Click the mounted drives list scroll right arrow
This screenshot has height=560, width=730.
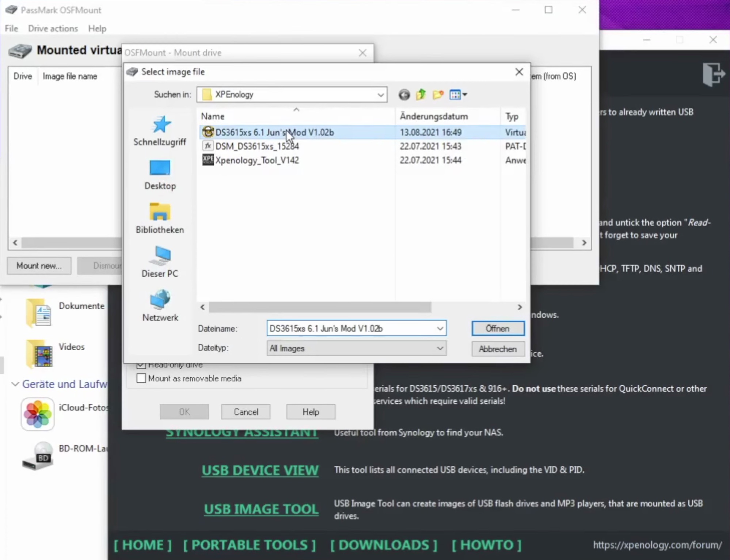[584, 243]
